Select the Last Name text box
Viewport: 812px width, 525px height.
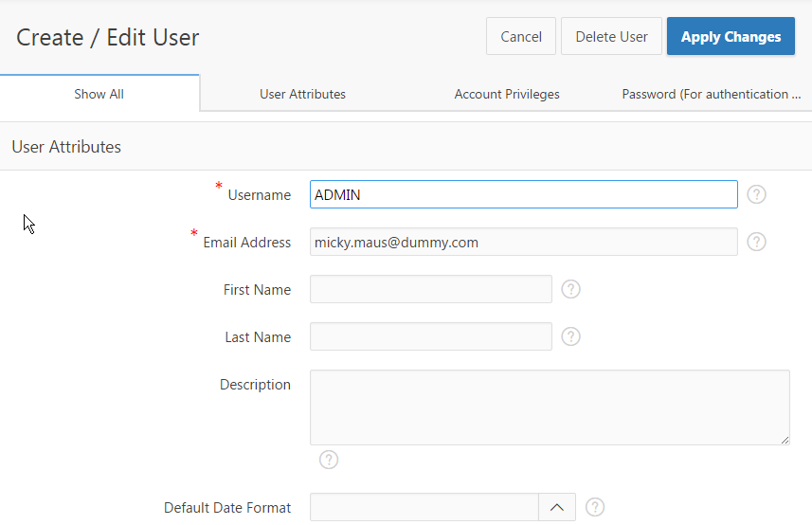click(x=430, y=336)
